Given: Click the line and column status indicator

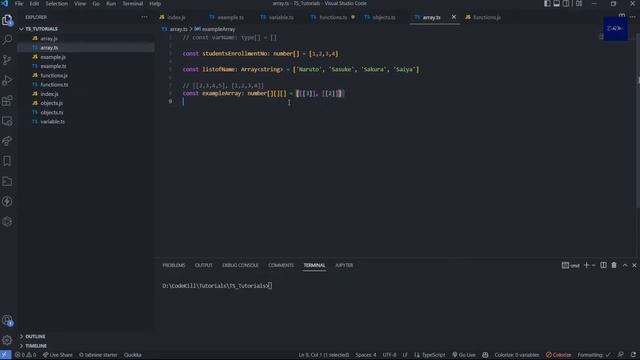Looking at the screenshot, I should [324, 355].
